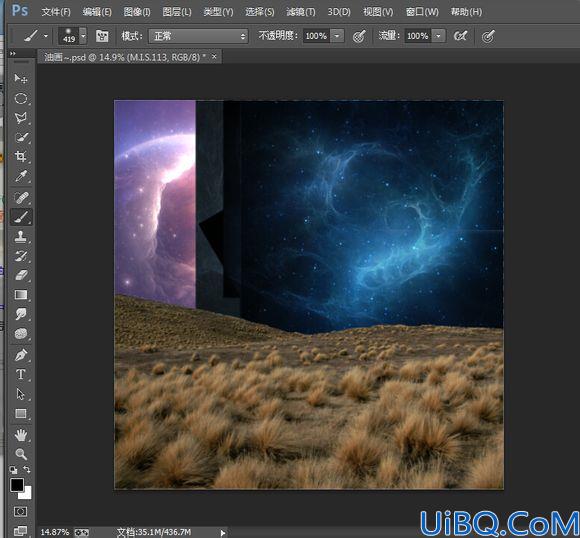Toggle pressure for opacity button

[359, 36]
